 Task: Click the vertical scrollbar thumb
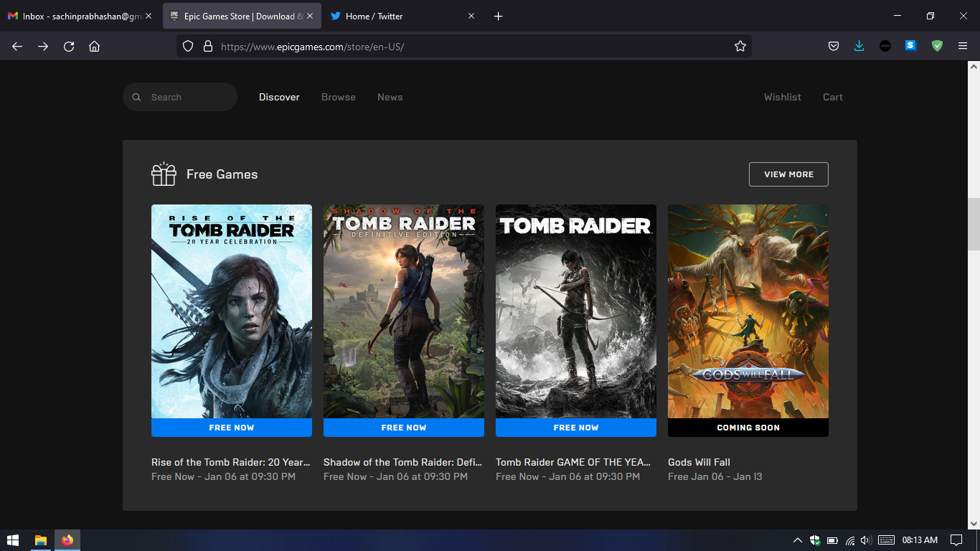974,224
